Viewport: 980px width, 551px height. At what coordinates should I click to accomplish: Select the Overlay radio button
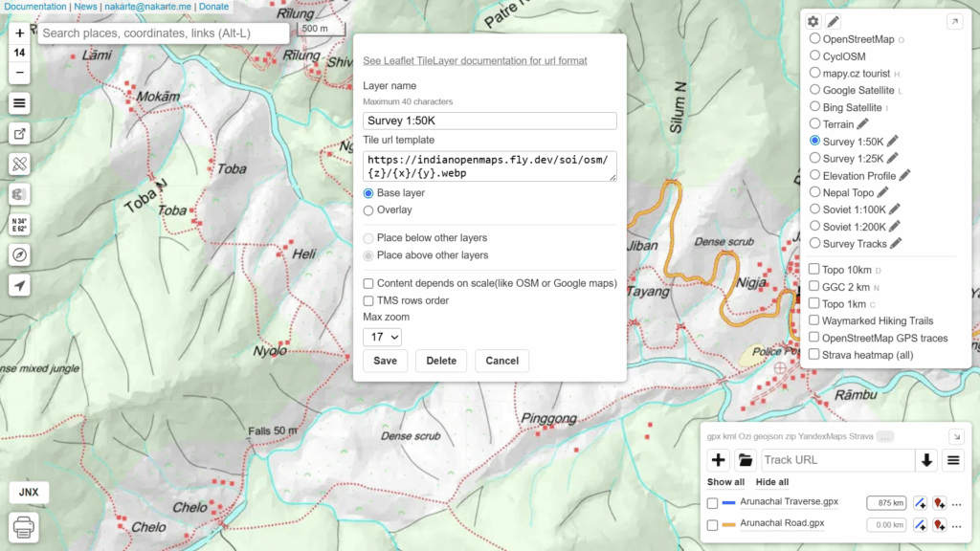pos(368,209)
